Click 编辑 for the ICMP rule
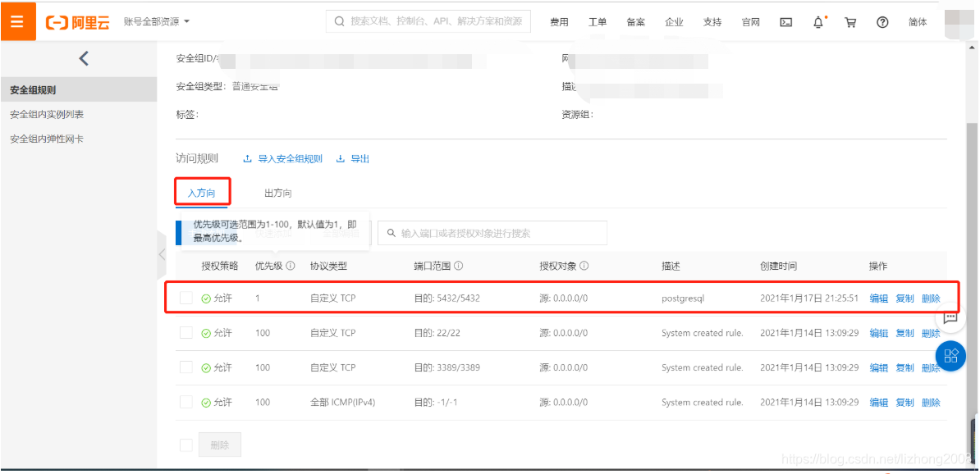 click(x=879, y=402)
